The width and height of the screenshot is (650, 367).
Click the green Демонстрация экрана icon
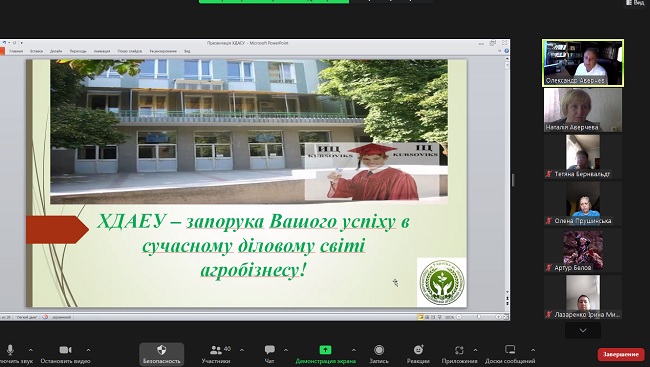325,350
